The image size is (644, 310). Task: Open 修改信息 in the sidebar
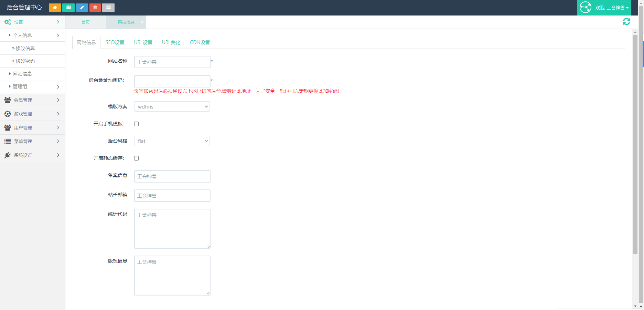tap(32, 48)
